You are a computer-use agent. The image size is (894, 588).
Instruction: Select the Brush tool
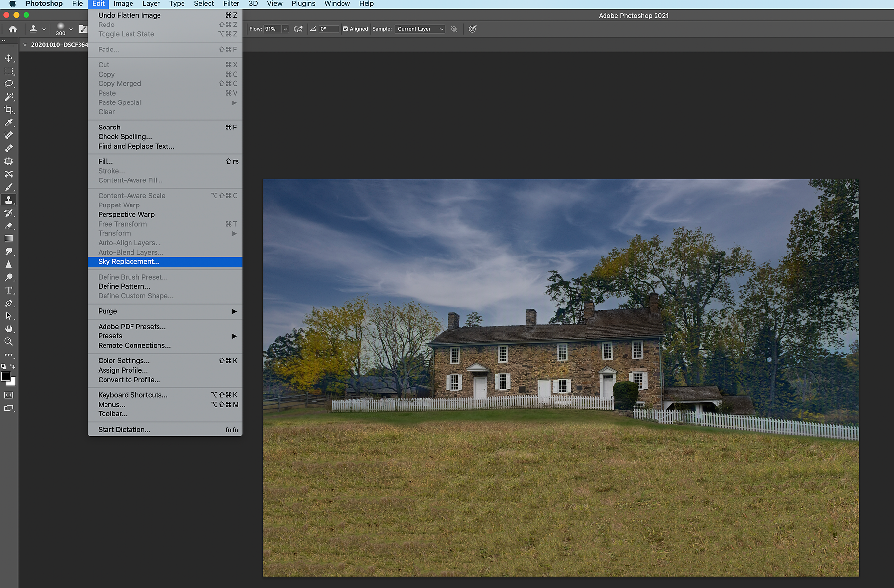(9, 187)
